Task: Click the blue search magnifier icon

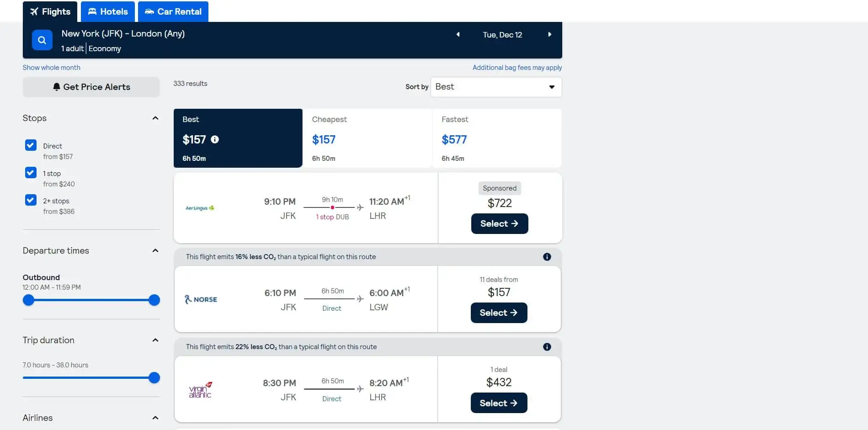Action: (x=42, y=40)
